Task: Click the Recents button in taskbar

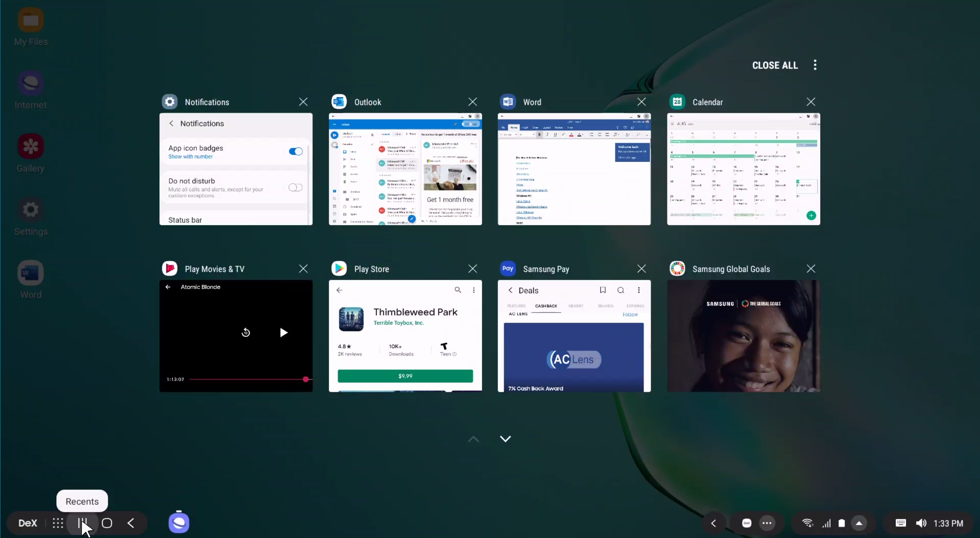Action: point(83,523)
